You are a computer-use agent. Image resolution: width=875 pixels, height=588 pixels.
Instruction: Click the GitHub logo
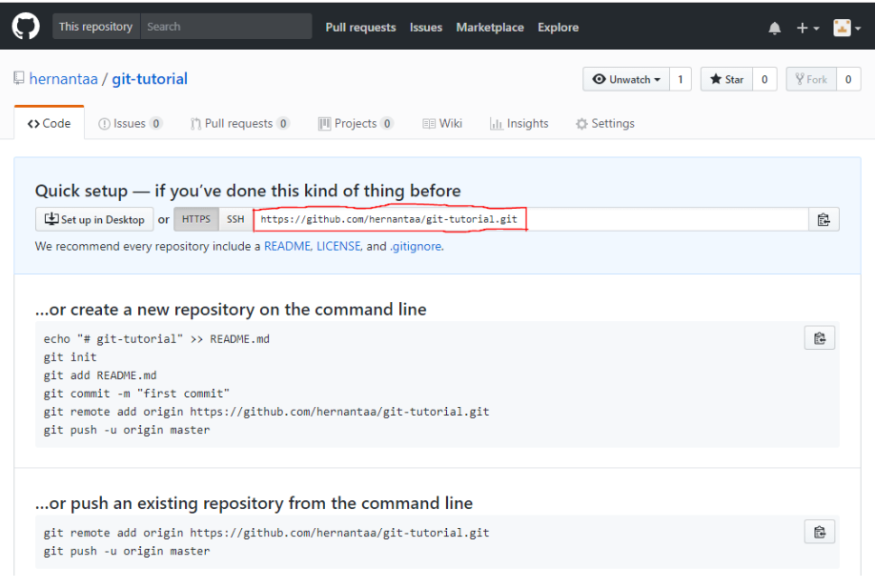point(25,27)
